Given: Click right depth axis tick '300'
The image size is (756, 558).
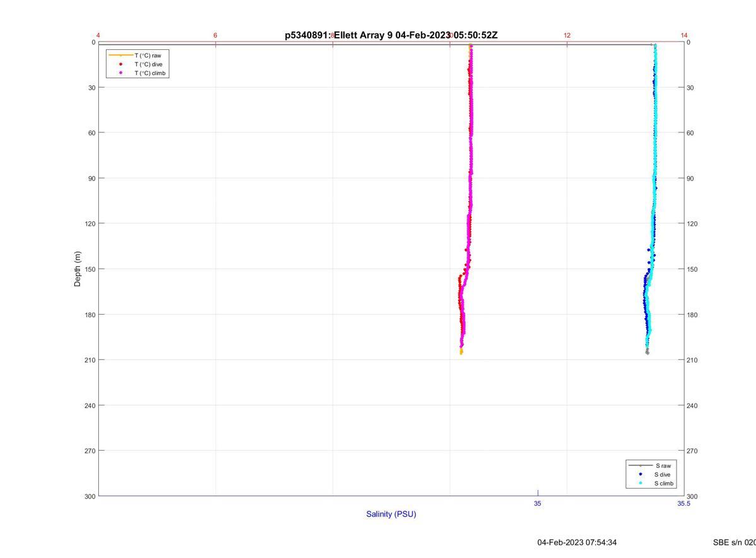Looking at the screenshot, I should (692, 496).
